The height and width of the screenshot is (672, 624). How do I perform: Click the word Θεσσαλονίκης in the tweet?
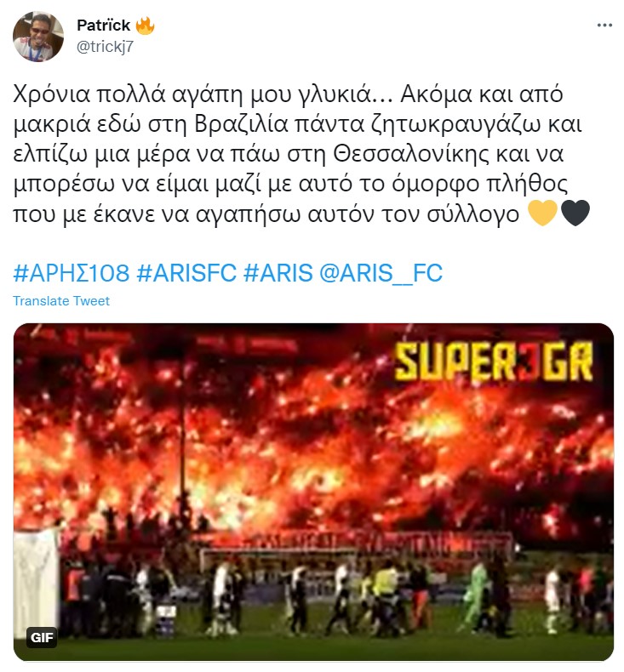(x=411, y=154)
